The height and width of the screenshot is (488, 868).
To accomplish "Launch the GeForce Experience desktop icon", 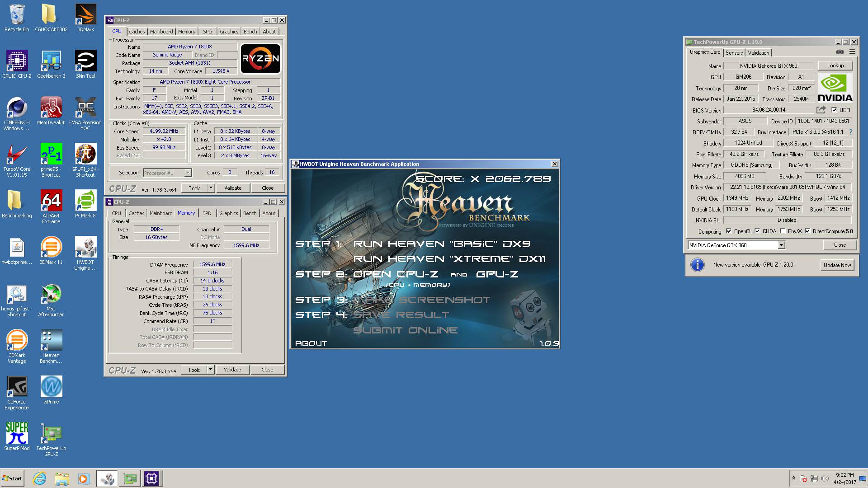I will pyautogui.click(x=17, y=393).
